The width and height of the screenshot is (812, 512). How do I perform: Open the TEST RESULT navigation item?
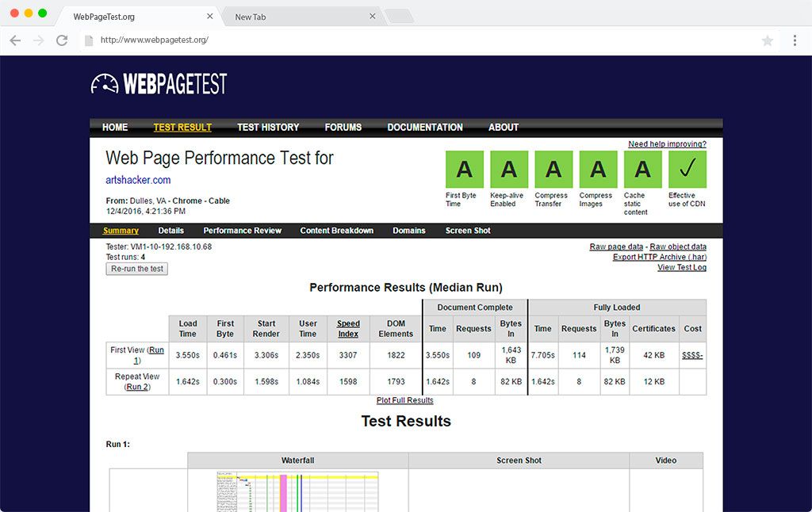coord(182,128)
